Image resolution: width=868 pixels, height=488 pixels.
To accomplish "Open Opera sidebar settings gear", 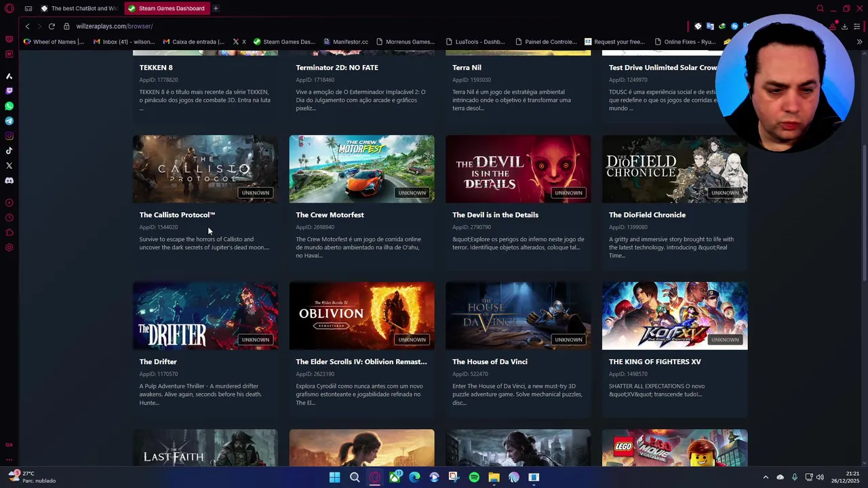I will pos(9,247).
